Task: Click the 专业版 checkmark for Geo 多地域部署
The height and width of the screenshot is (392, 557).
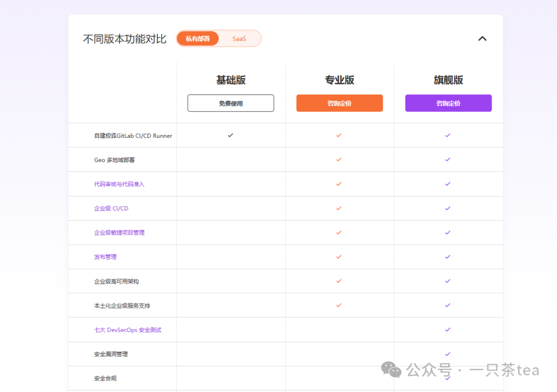Action: 339,159
